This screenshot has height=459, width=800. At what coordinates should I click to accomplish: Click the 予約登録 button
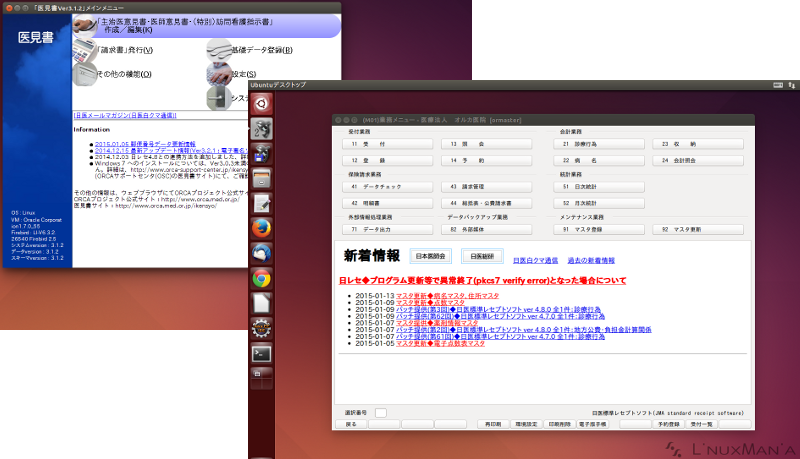[x=668, y=424]
